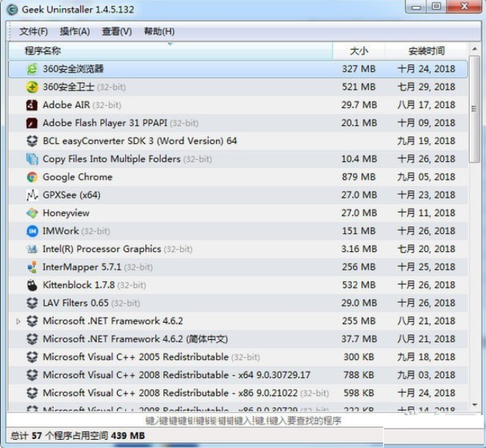Expand Microsoft .NET Framework 4.6.2 tree arrow
486x448 pixels.
pos(19,321)
